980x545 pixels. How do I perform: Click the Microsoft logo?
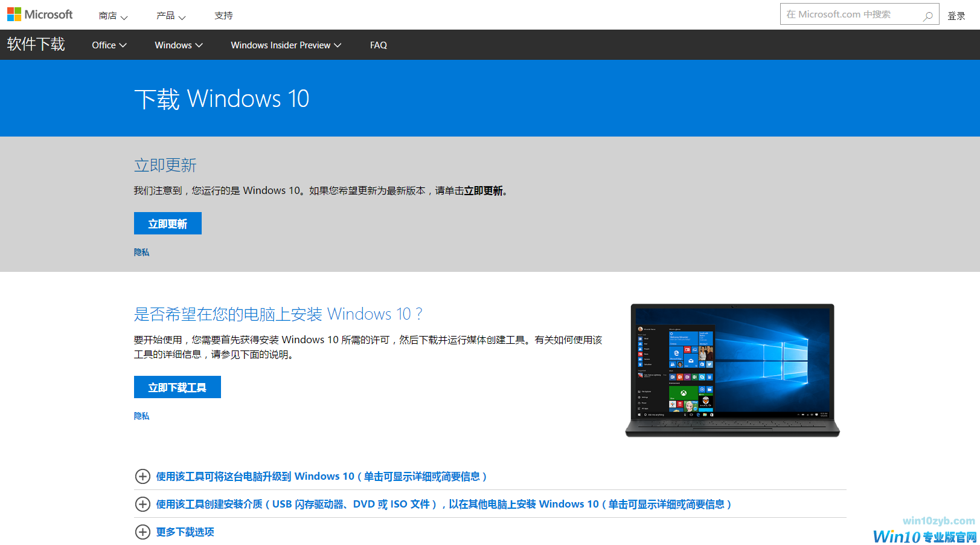point(40,14)
